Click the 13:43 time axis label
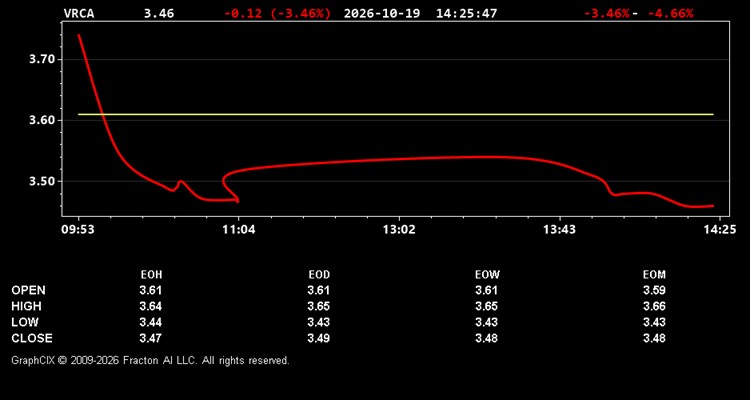The image size is (750, 400). 559,230
